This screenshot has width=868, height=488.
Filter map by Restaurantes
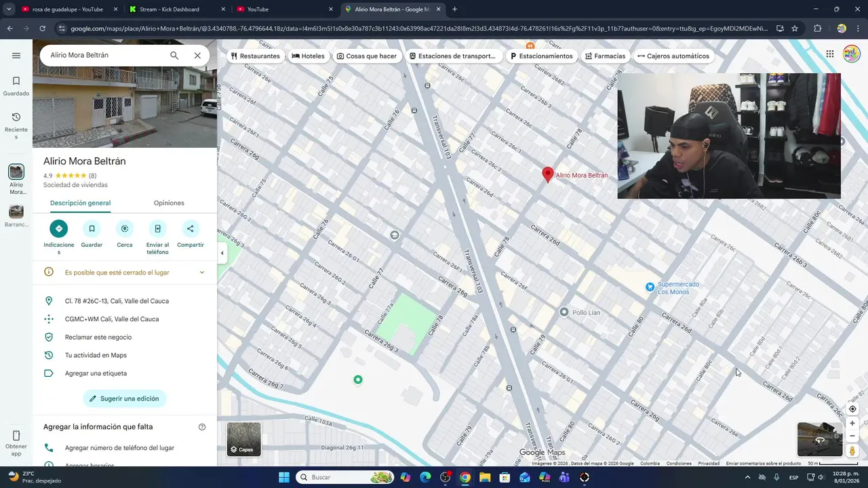point(255,56)
